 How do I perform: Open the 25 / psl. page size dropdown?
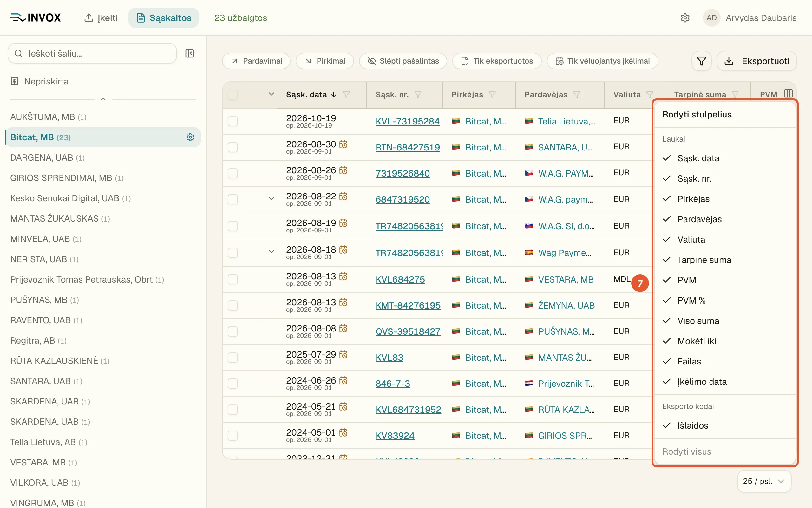click(x=764, y=481)
